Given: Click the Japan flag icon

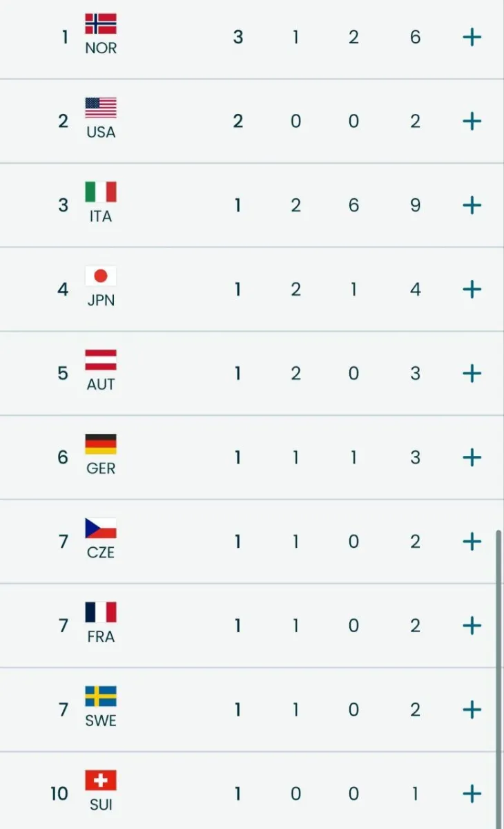Looking at the screenshot, I should tap(101, 276).
